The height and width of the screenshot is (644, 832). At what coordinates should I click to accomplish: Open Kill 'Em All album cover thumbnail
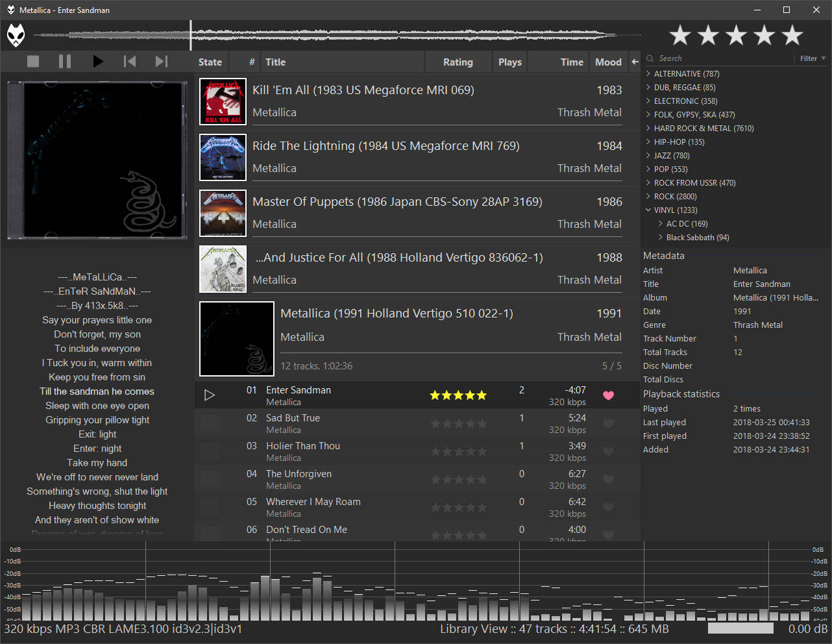[x=223, y=101]
